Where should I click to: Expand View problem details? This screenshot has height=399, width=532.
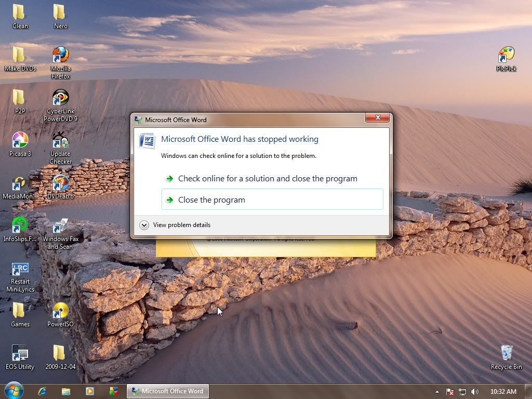[175, 225]
